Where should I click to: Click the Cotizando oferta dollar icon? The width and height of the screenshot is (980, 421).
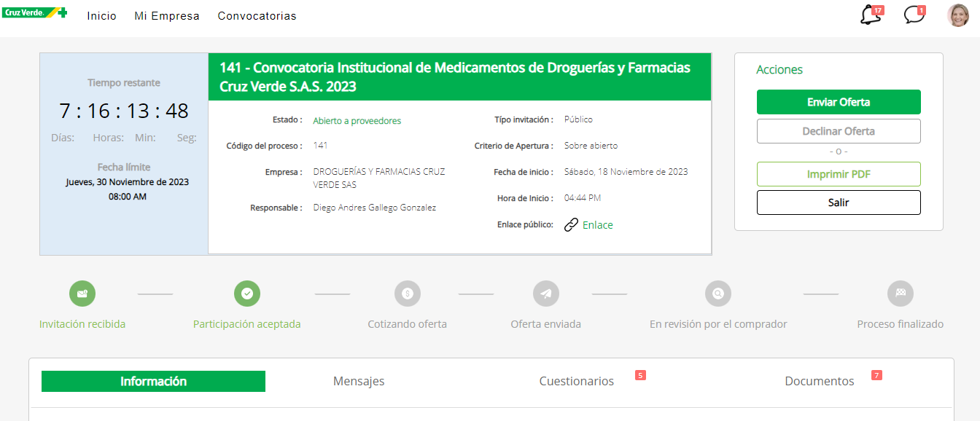coord(408,294)
